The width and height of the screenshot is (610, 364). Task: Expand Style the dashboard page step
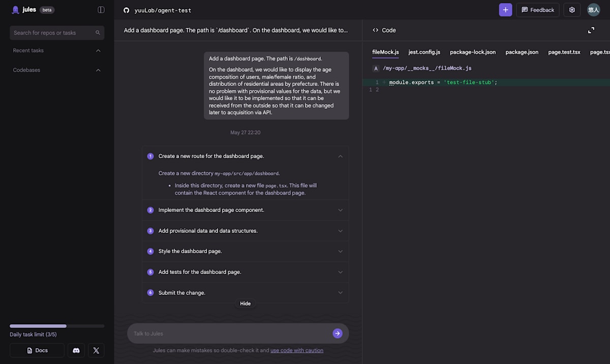pyautogui.click(x=341, y=251)
